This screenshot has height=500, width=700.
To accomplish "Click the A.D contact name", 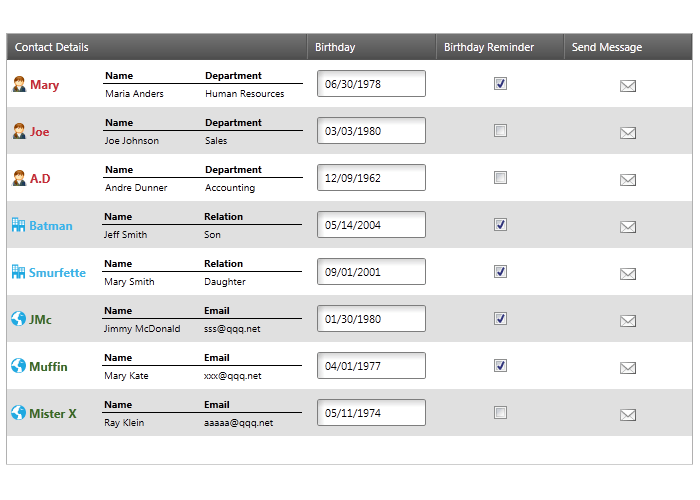I will pos(40,179).
